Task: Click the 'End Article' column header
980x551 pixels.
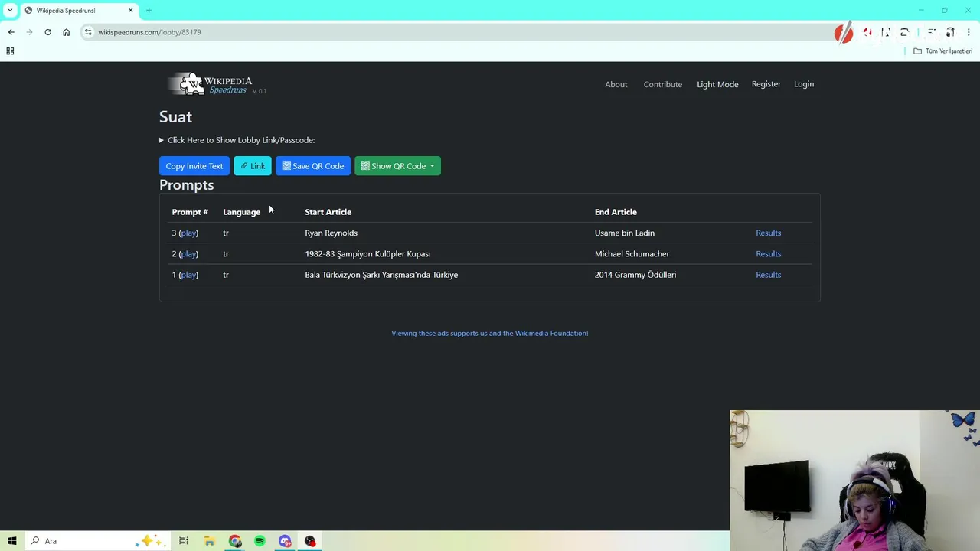Action: tap(616, 212)
